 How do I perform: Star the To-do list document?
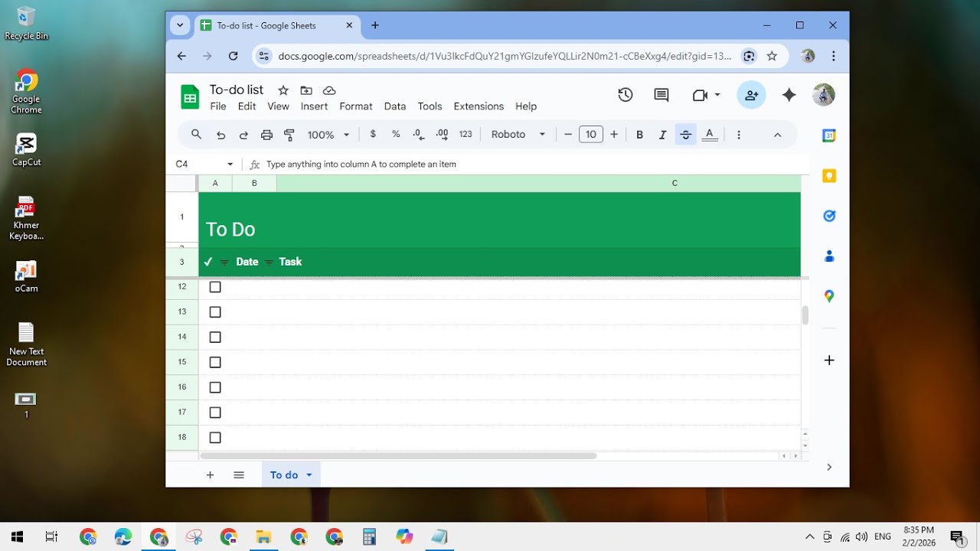tap(283, 90)
